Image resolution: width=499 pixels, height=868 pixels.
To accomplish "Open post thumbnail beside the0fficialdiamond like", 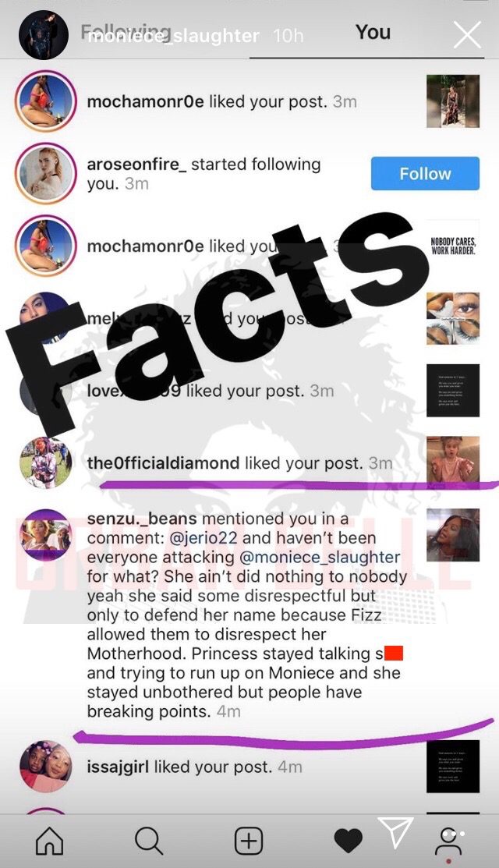I will [453, 462].
